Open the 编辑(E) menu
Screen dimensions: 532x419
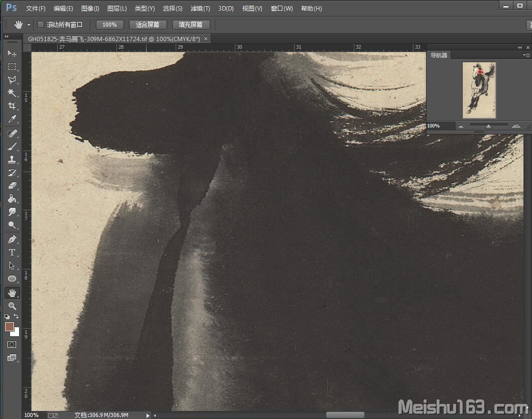point(63,9)
